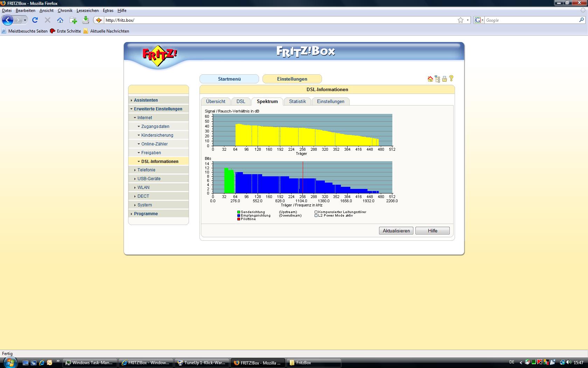Click the FRITZ!Box print icon
588x368 pixels.
tap(444, 79)
